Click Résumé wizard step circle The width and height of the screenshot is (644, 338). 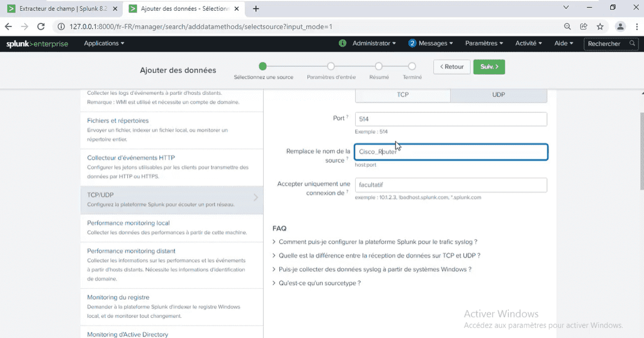point(379,66)
